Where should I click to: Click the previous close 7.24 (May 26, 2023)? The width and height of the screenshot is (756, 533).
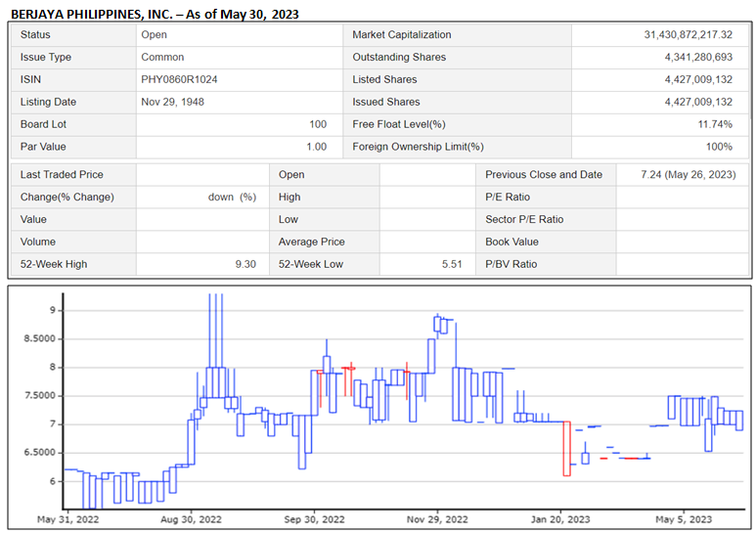click(688, 174)
